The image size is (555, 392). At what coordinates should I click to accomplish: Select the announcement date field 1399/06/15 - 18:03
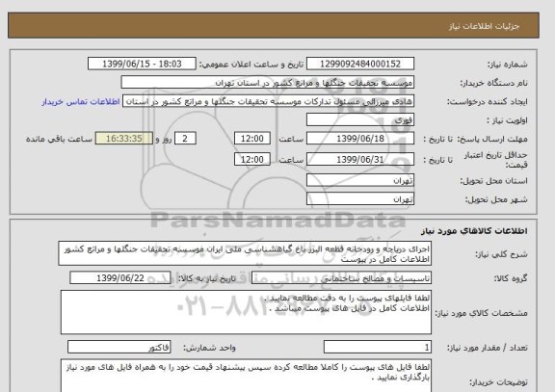142,64
